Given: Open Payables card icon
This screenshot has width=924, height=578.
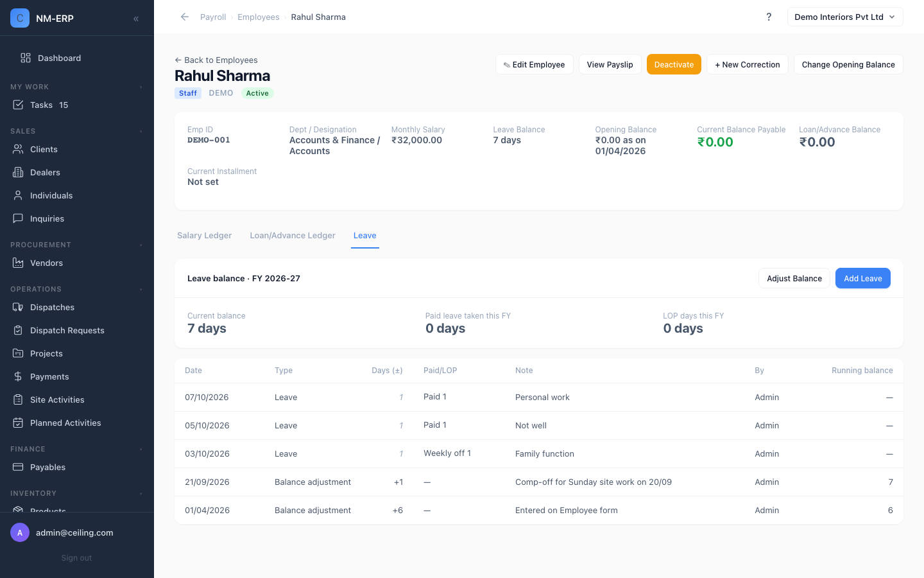Looking at the screenshot, I should [x=18, y=467].
